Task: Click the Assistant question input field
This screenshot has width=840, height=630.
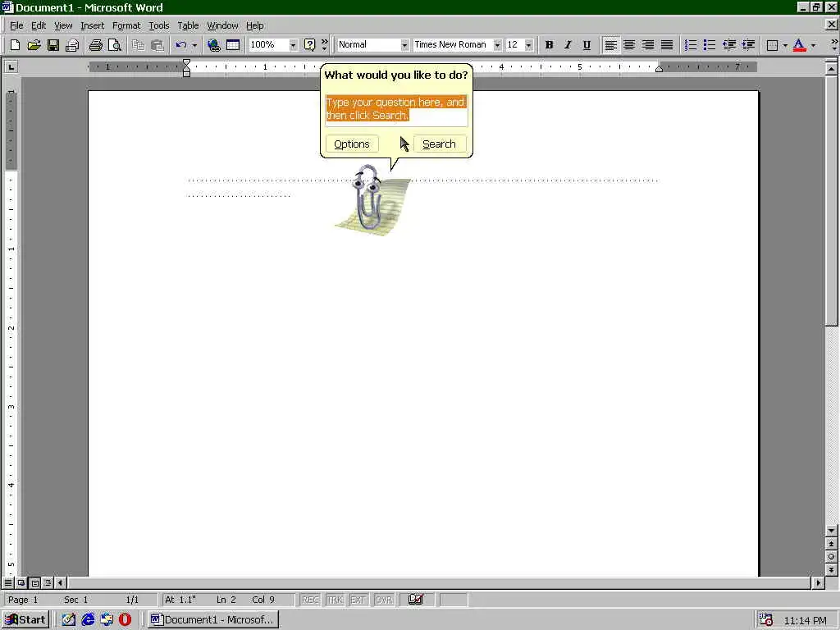Action: coord(396,111)
